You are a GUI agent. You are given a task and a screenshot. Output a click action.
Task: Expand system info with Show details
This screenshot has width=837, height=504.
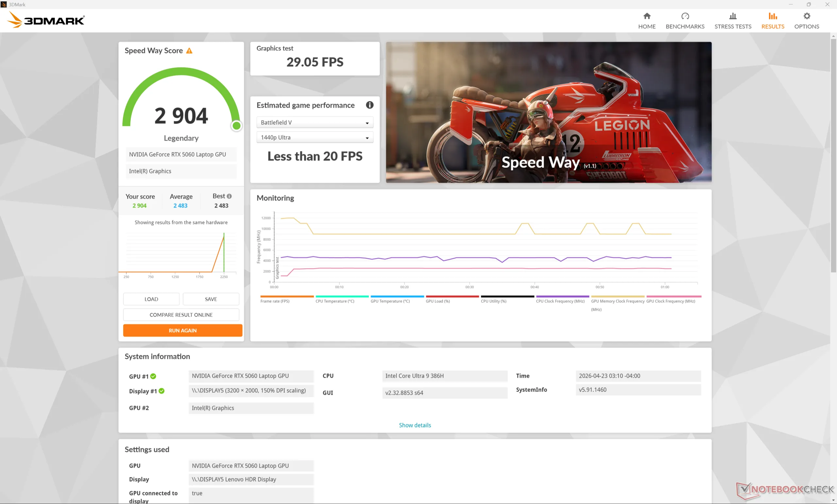415,425
